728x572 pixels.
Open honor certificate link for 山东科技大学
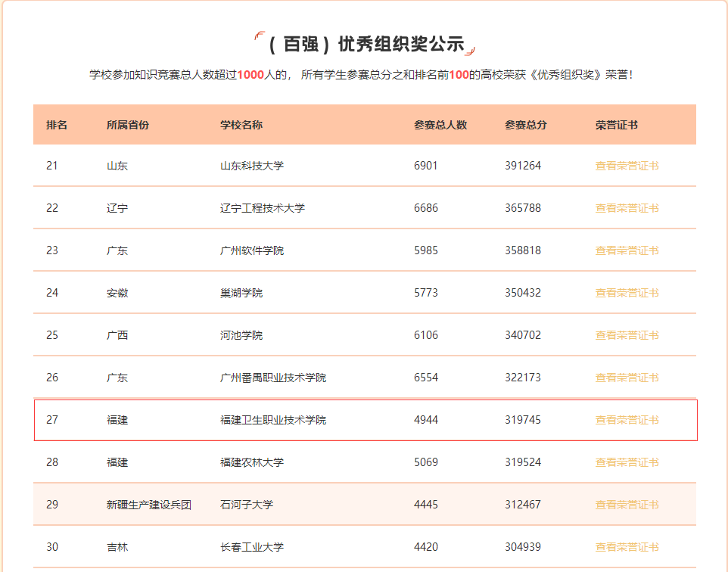[x=627, y=166]
